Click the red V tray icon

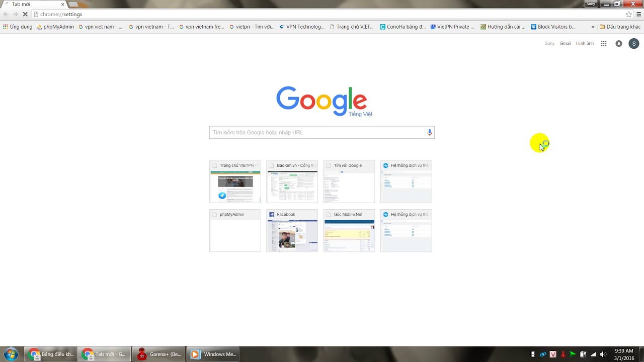(x=553, y=354)
